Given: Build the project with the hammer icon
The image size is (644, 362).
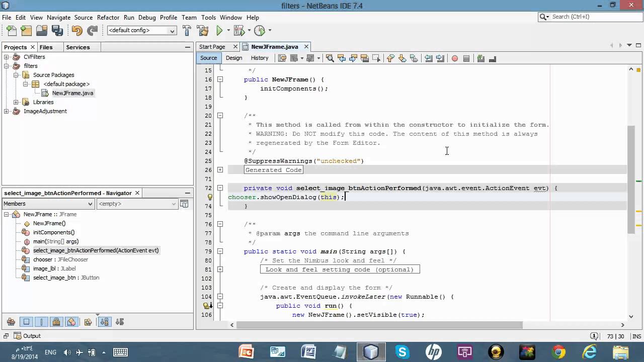Looking at the screenshot, I should (x=187, y=31).
